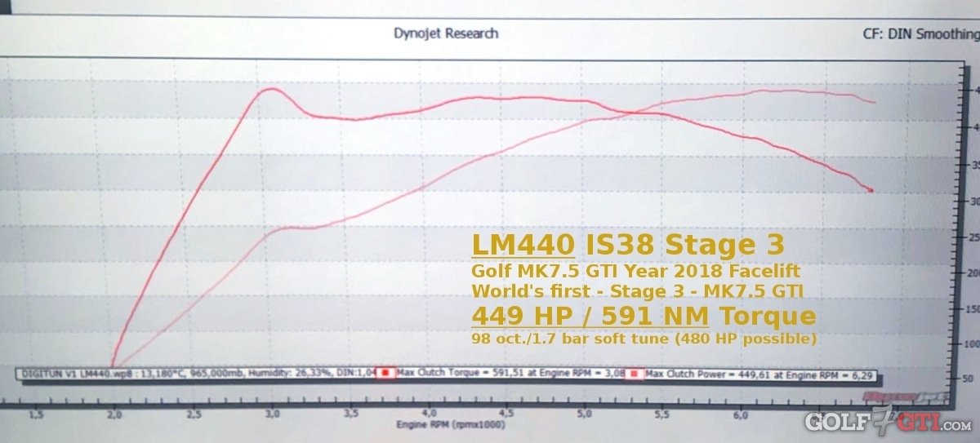Image resolution: width=980 pixels, height=443 pixels.
Task: Click the 5,5 tick label on RPM axis
Action: pos(661,414)
